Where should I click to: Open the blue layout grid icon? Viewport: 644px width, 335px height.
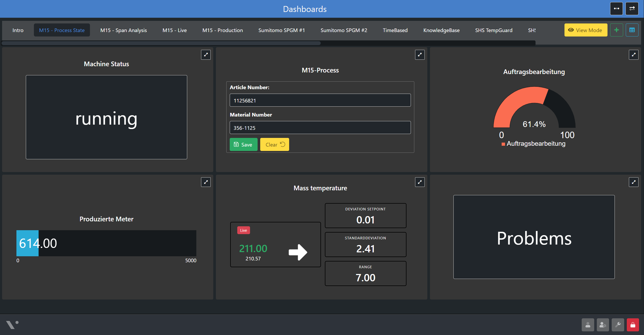coord(632,30)
